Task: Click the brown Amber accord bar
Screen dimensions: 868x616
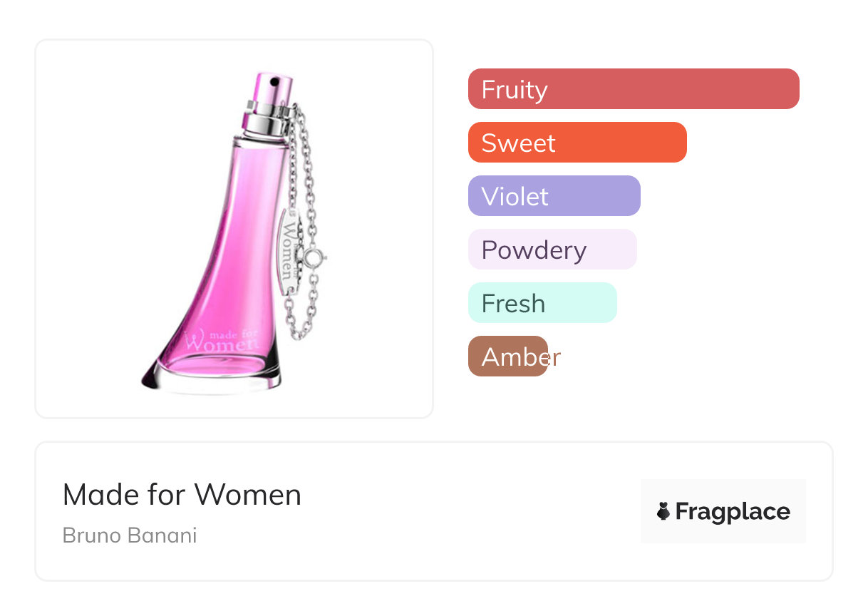Action: [507, 356]
